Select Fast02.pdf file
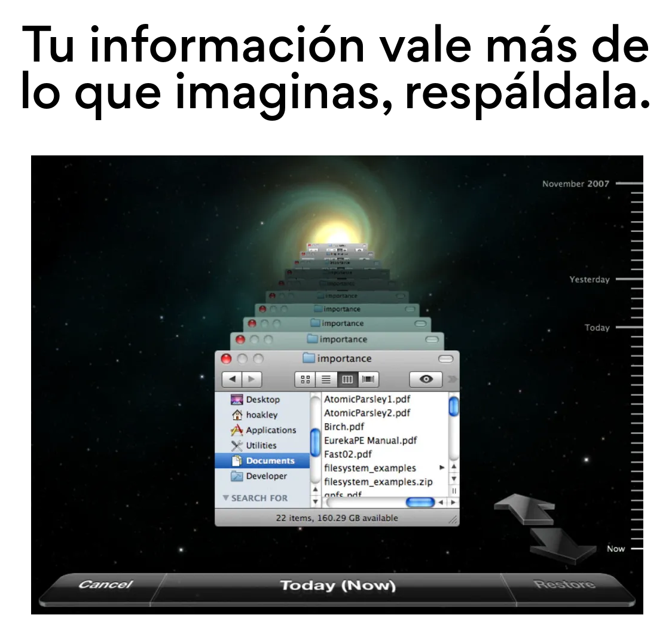This screenshot has width=672, height=624. [347, 454]
